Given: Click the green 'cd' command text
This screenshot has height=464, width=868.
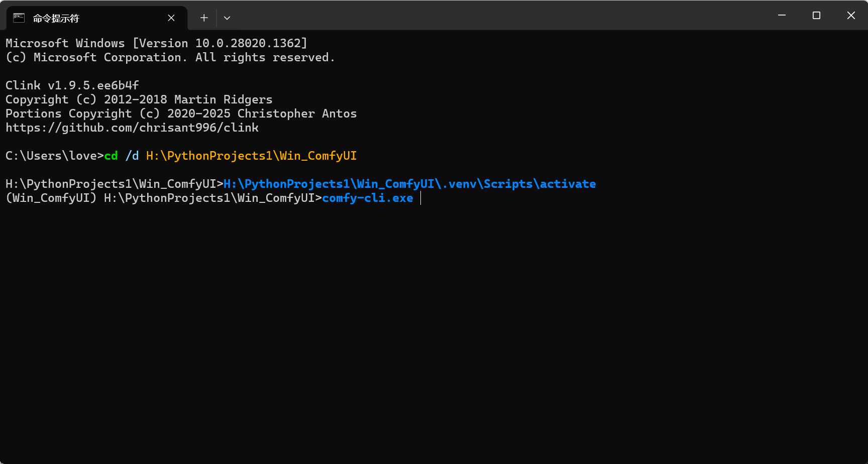Looking at the screenshot, I should (111, 156).
